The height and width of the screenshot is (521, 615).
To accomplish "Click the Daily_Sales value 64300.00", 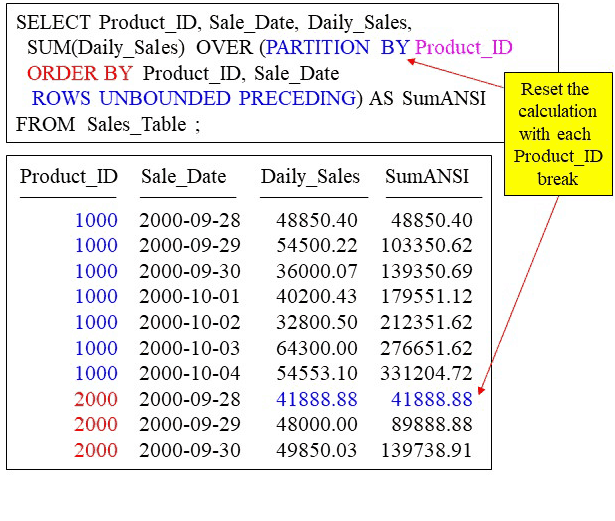I will coord(316,348).
